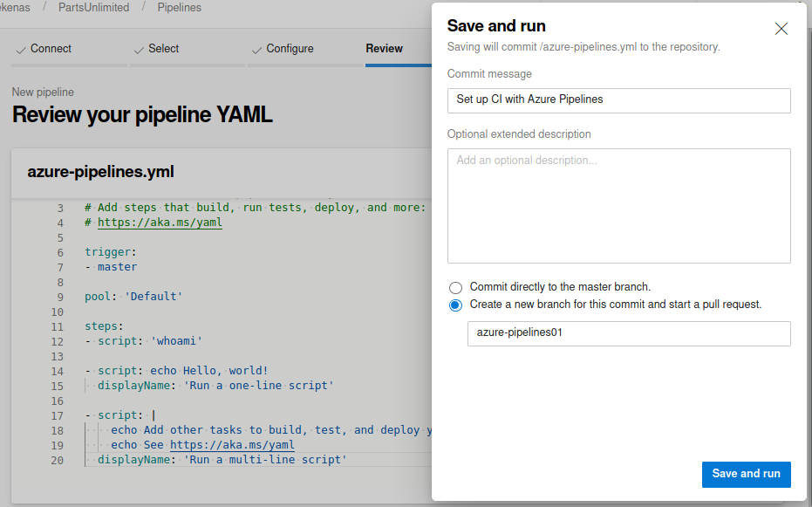Click the Review your pipeline YAML heading
This screenshot has height=507, width=812.
coord(142,114)
